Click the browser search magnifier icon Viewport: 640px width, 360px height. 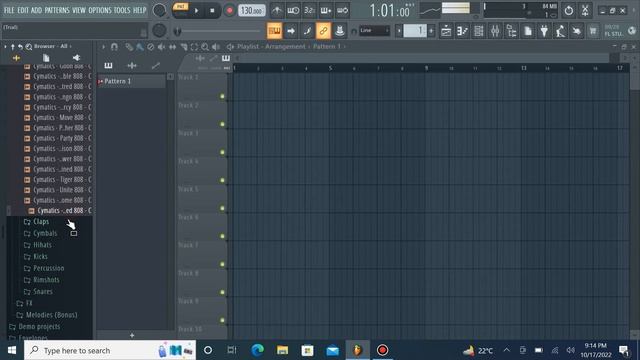click(x=29, y=47)
